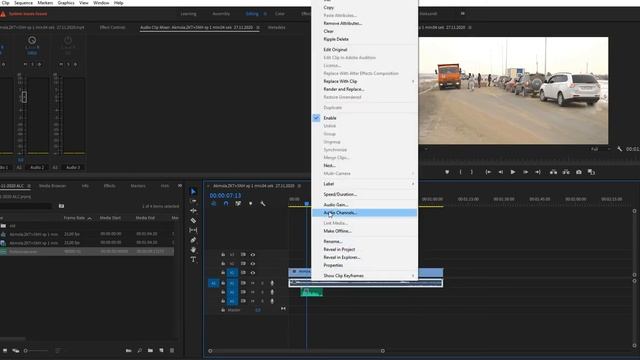Hide track V2 with eye icon
This screenshot has height=360, width=640.
pos(253,264)
